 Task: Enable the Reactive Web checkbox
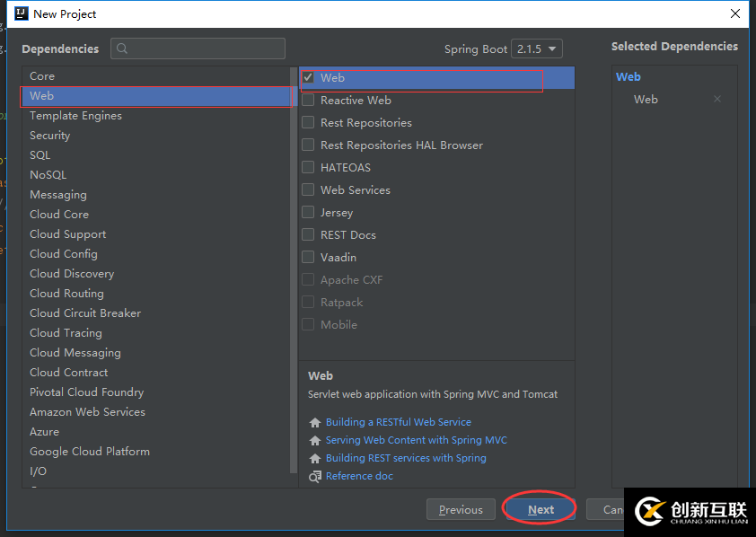click(308, 101)
